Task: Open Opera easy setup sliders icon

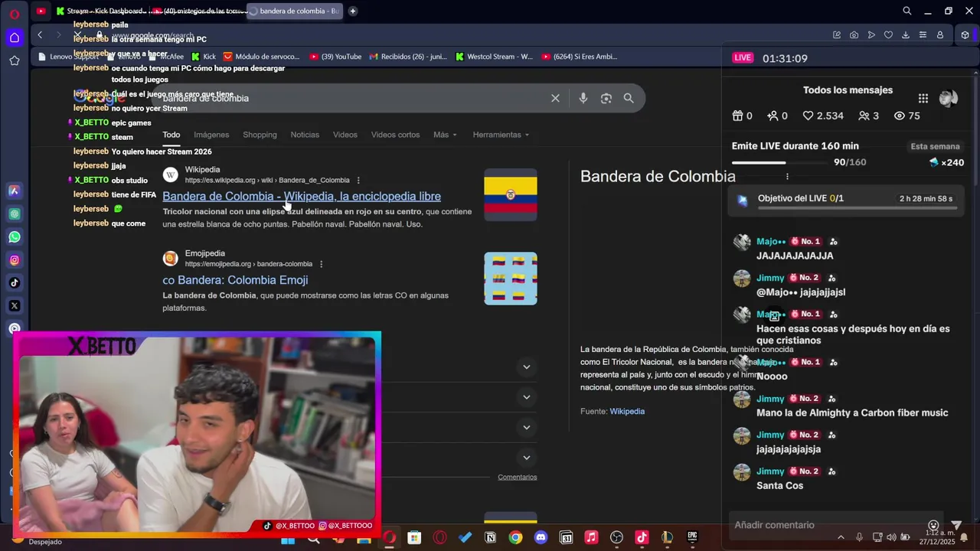Action: [x=923, y=34]
